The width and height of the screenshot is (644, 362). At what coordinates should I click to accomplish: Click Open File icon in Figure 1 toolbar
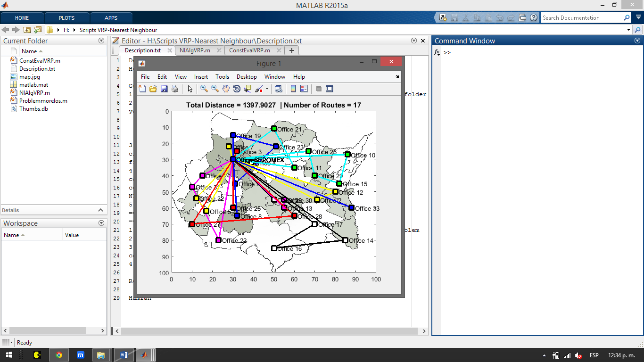point(153,89)
